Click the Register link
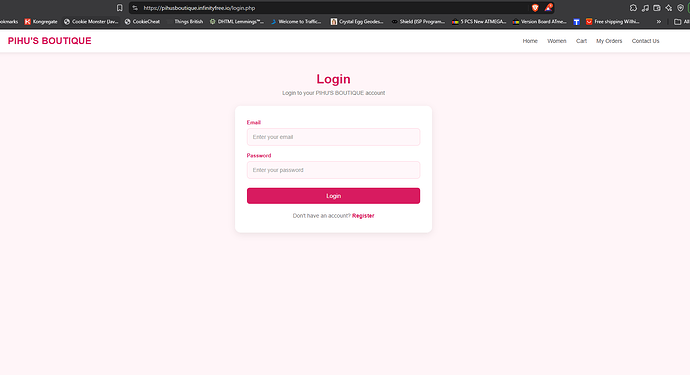Viewport: 690px width, 375px height. click(x=363, y=216)
